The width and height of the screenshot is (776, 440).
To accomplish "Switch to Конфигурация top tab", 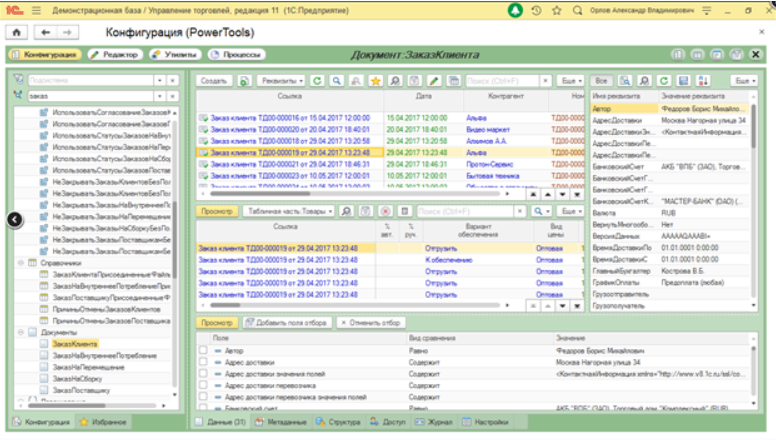I will pos(45,54).
